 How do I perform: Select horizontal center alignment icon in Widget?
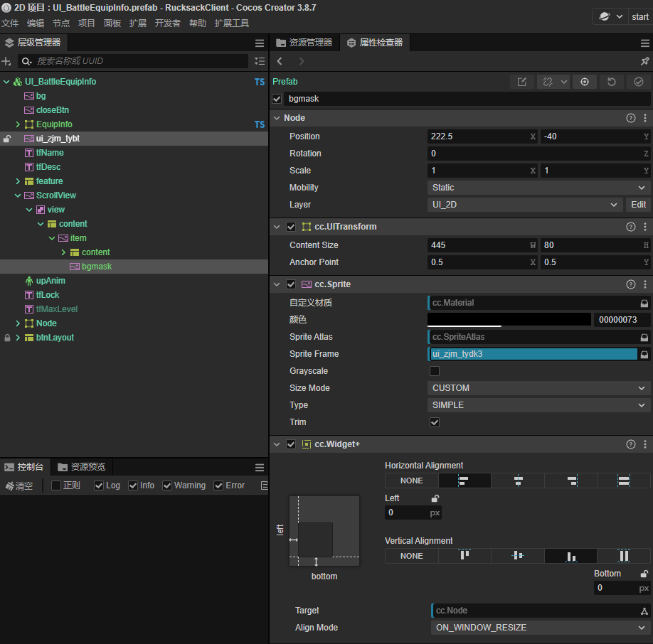[x=518, y=481]
